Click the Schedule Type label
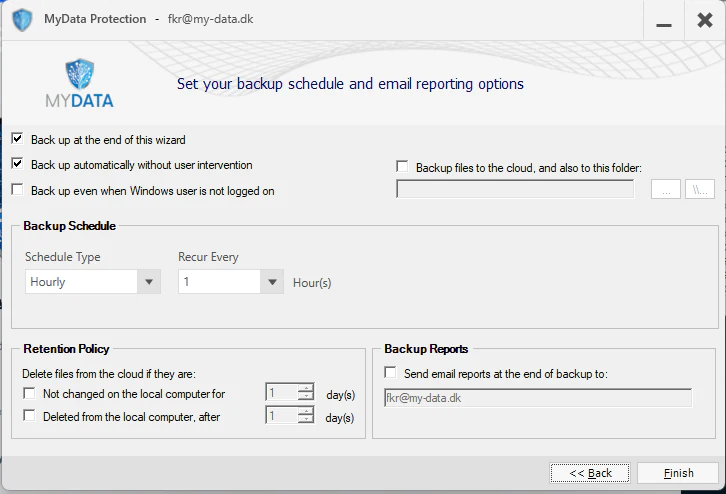Viewport: 726px width, 494px height. tap(63, 257)
